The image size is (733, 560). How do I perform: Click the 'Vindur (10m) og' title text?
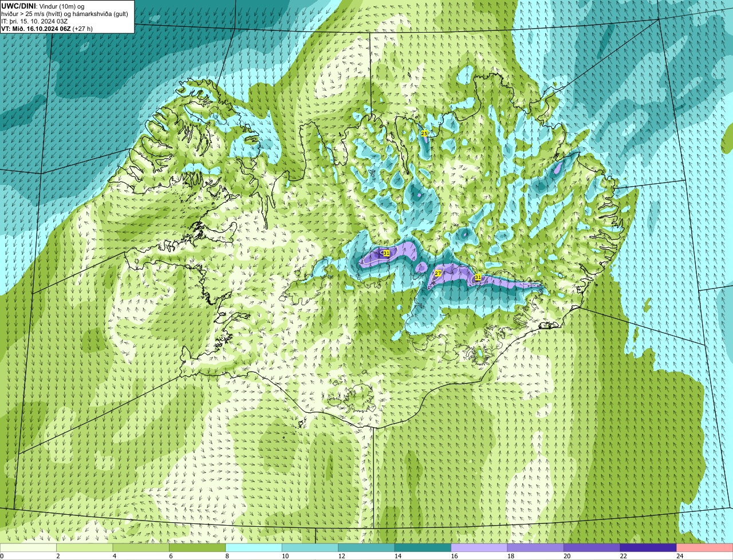[x=62, y=6]
